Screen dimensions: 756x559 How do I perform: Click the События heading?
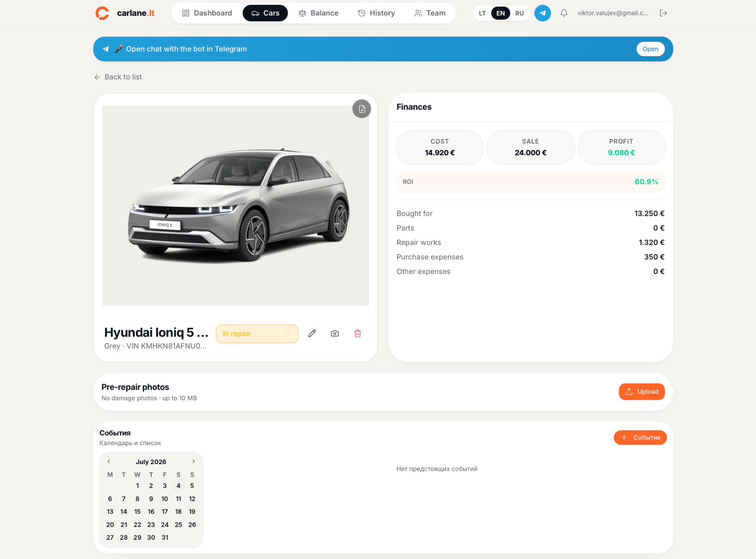pos(115,433)
